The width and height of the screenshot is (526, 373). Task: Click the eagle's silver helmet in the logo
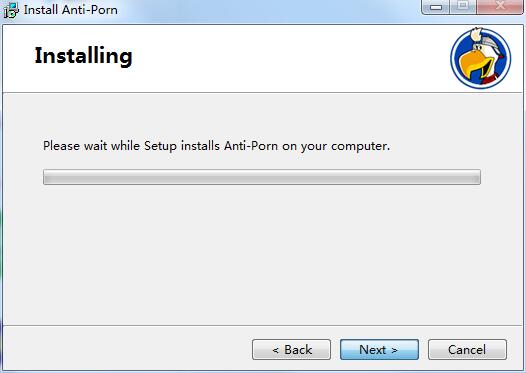[x=487, y=41]
